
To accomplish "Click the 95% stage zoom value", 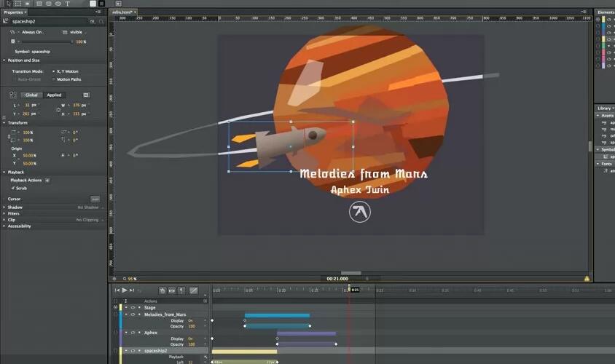I will (132, 279).
